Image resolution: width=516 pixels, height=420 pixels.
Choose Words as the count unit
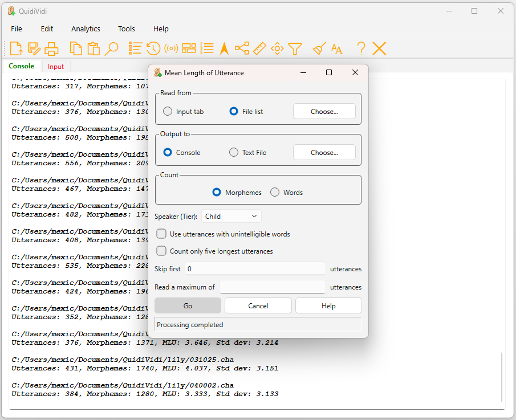(275, 193)
